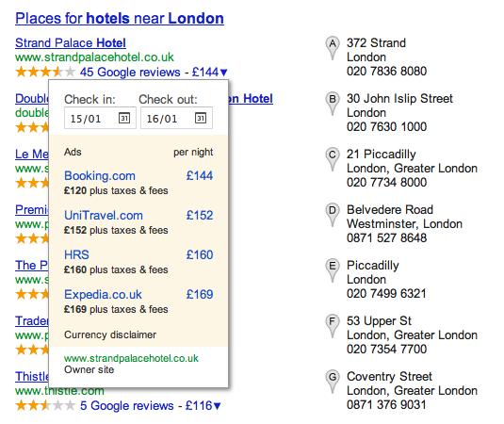Select map marker E for Piccadilly
The image size is (504, 424).
[333, 270]
